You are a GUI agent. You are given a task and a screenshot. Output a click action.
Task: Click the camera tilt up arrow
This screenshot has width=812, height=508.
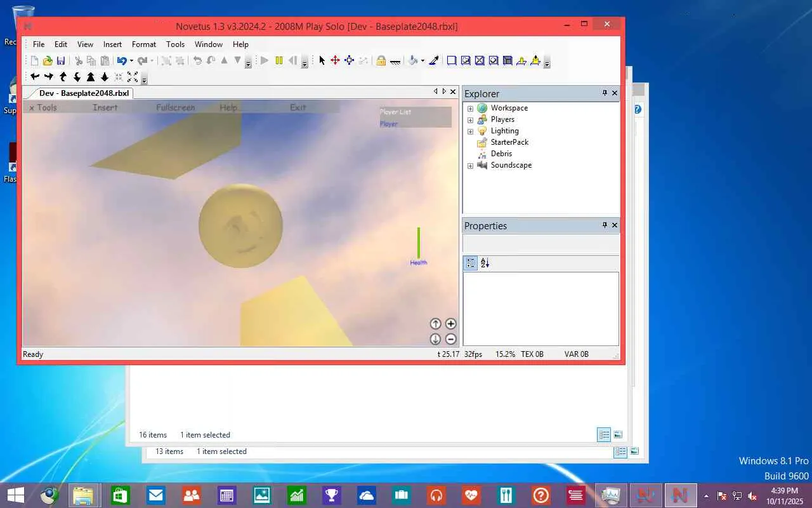63,77
